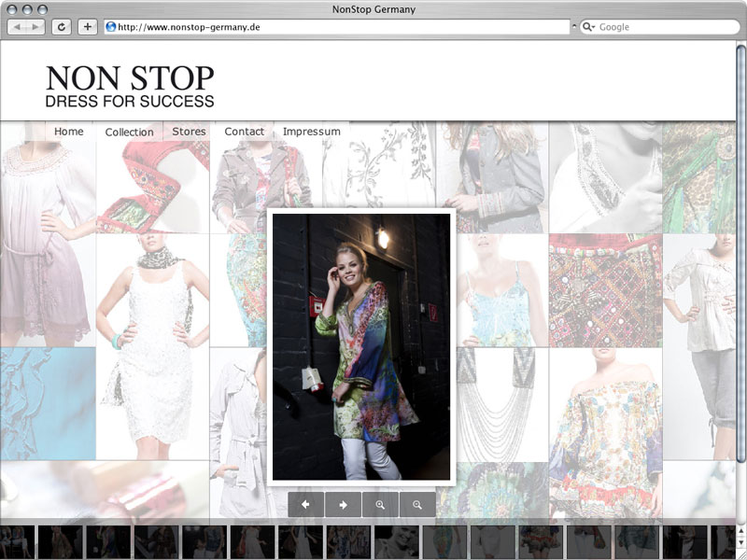Open the Impressum menu item
This screenshot has width=747, height=560.
click(312, 132)
